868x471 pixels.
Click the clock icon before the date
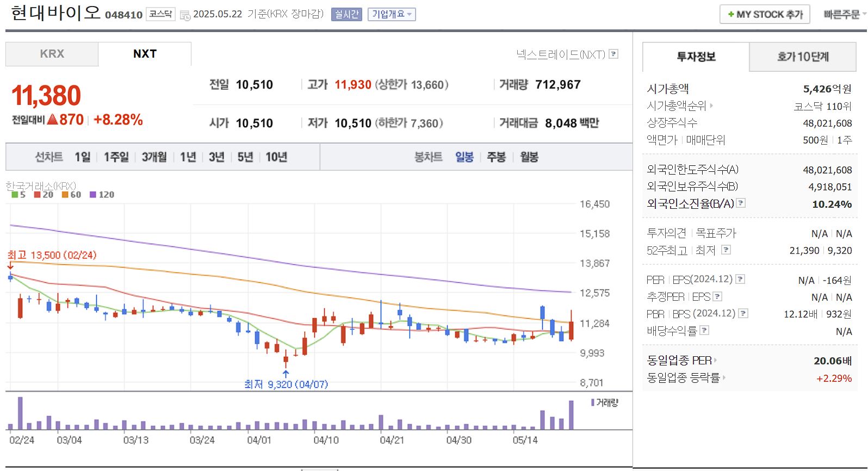point(185,15)
